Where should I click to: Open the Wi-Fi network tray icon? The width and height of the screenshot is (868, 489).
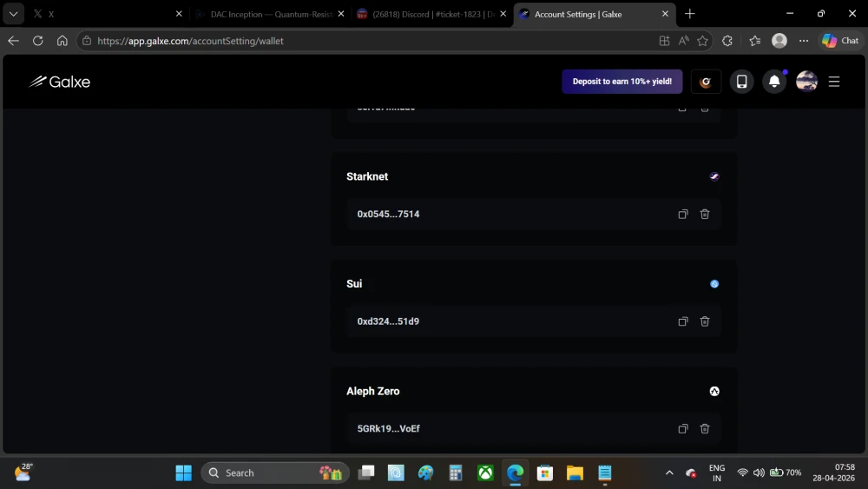pos(743,472)
